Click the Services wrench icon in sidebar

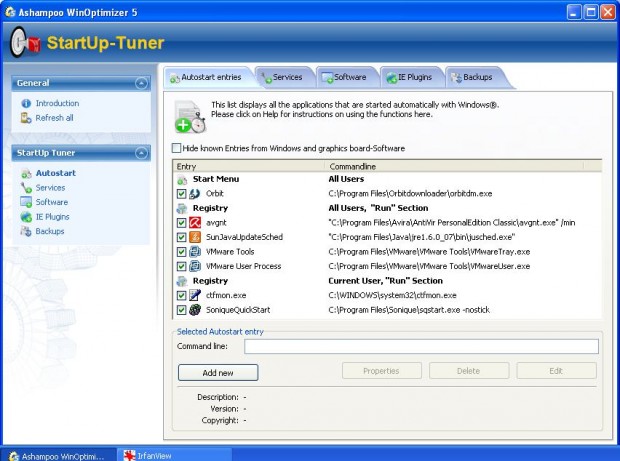pos(26,188)
